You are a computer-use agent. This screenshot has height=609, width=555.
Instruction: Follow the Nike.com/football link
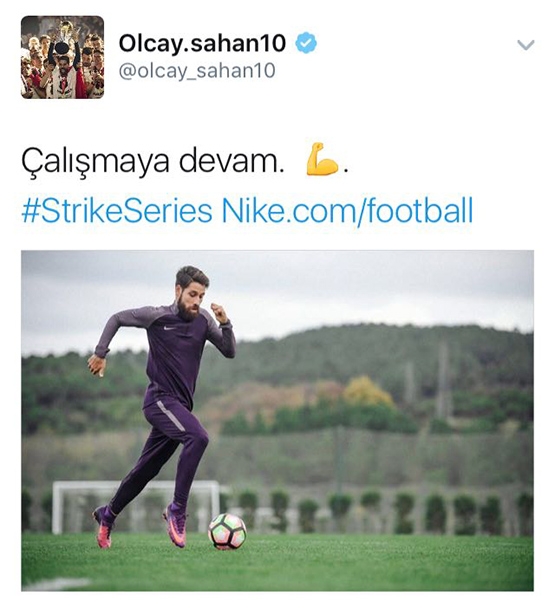click(347, 211)
